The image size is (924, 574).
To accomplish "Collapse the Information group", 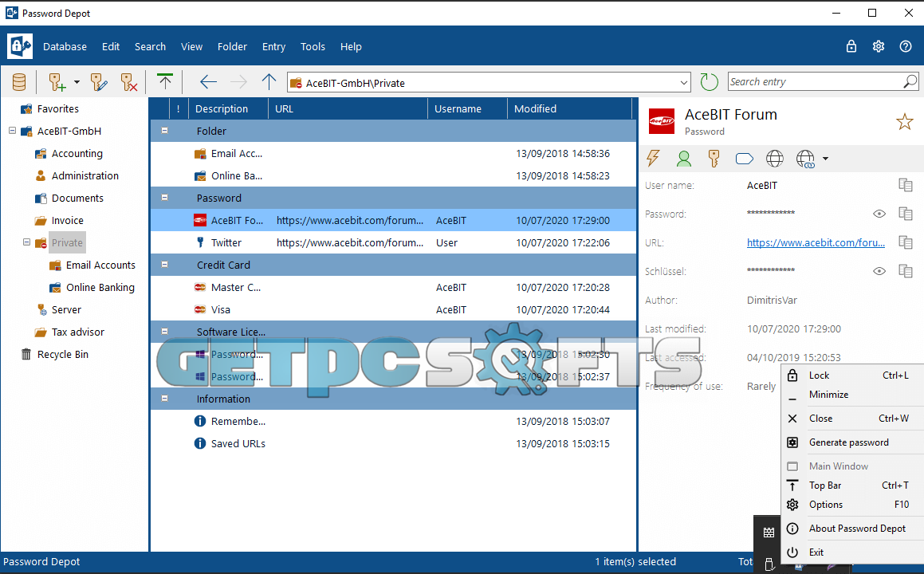I will pos(165,399).
